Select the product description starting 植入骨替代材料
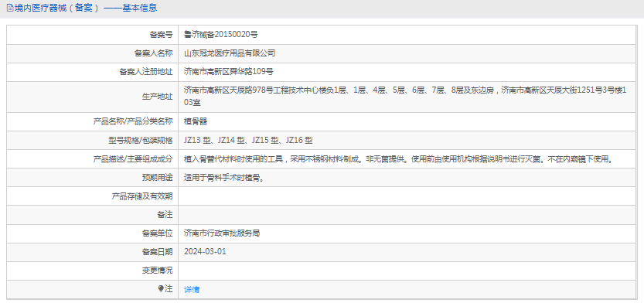The width and height of the screenshot is (644, 303). [399, 159]
